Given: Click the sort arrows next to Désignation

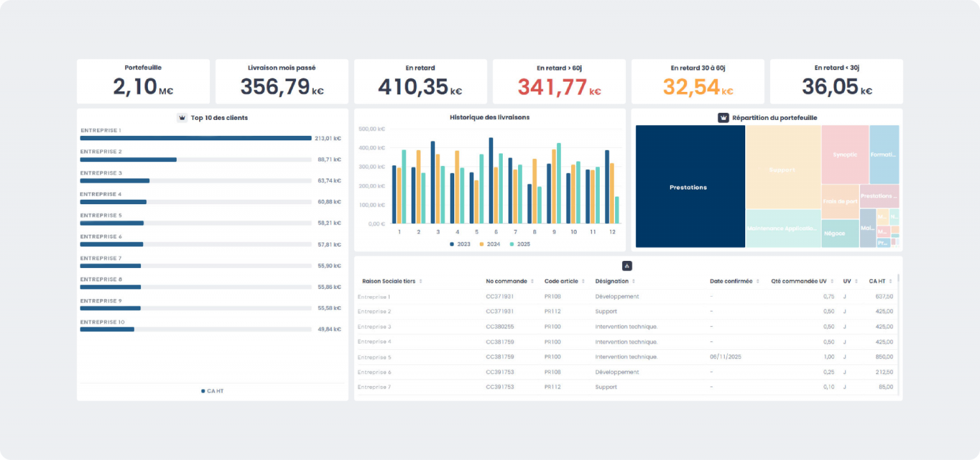Looking at the screenshot, I should 634,281.
